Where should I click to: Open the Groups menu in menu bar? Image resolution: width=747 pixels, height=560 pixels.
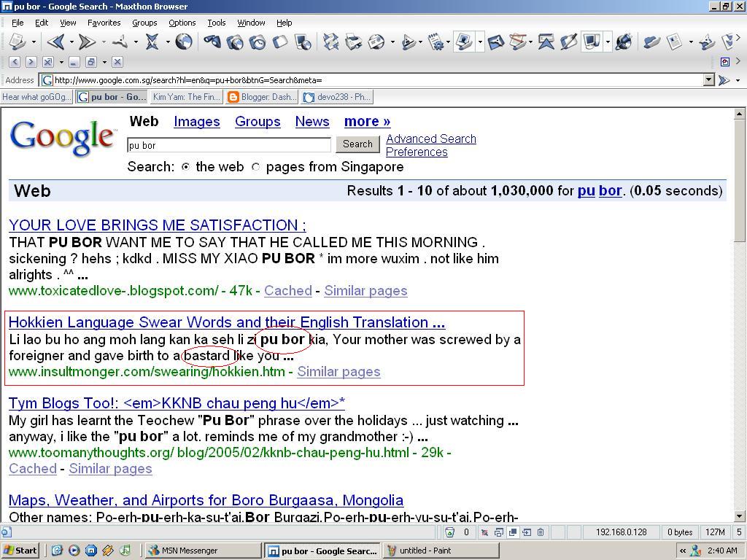coord(144,23)
